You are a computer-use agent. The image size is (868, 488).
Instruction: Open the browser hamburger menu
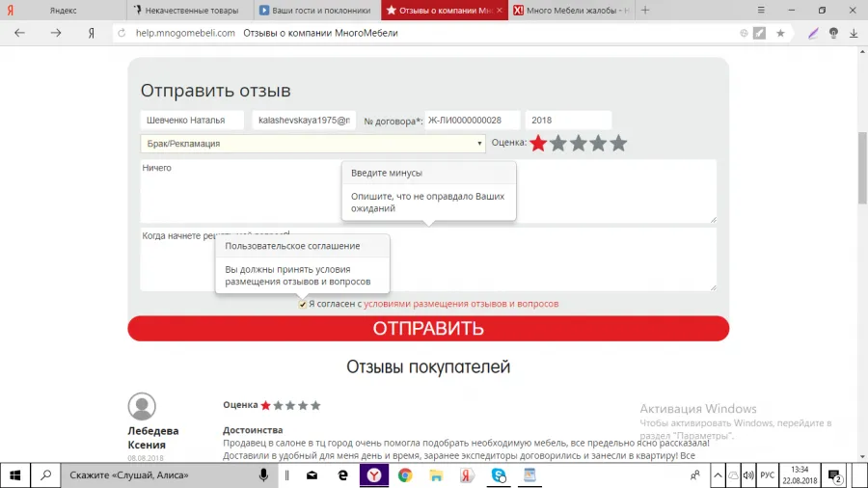[x=761, y=10]
